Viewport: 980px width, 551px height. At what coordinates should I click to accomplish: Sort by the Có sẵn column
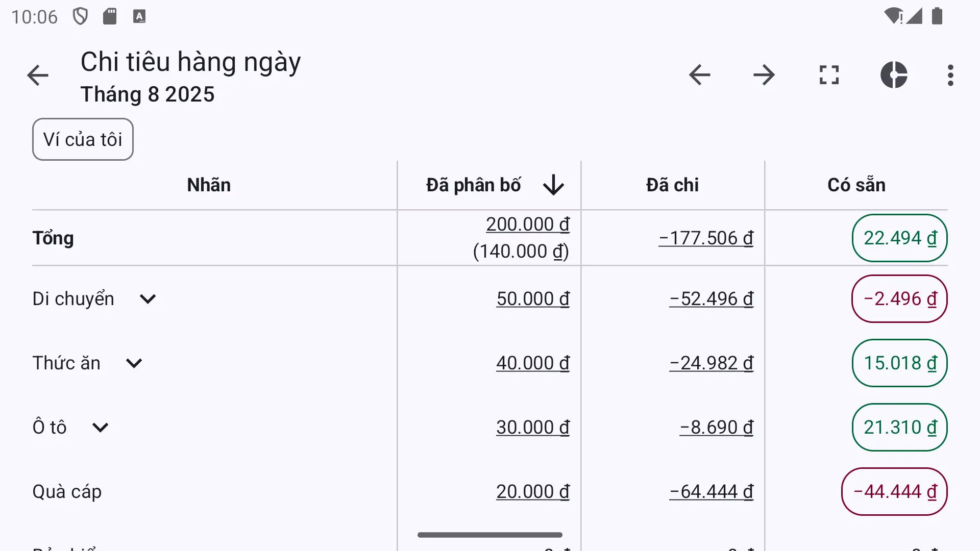tap(856, 185)
